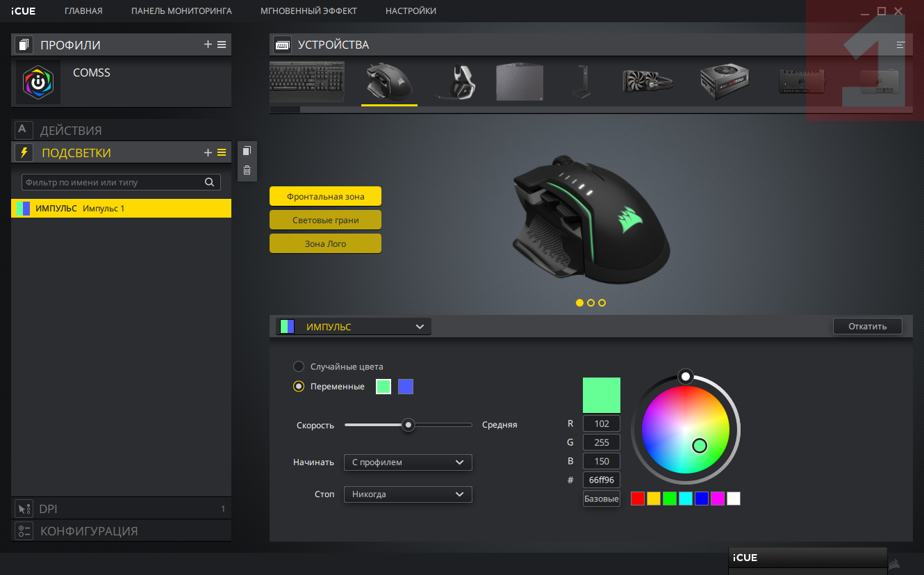Choose the white basic color swatch
The height and width of the screenshot is (575, 924).
pos(734,499)
